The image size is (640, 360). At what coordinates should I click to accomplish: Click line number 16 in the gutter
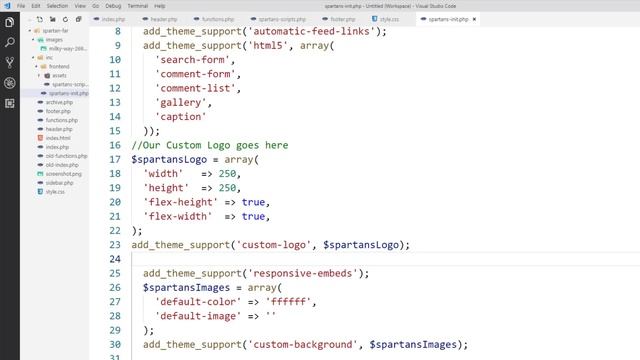click(x=115, y=145)
